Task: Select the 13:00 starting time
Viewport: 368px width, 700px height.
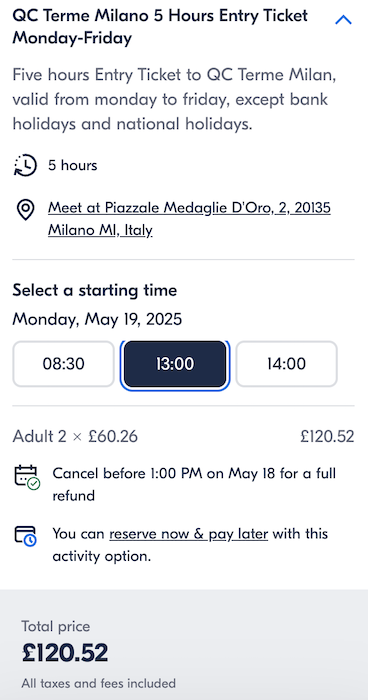Action: 175,364
